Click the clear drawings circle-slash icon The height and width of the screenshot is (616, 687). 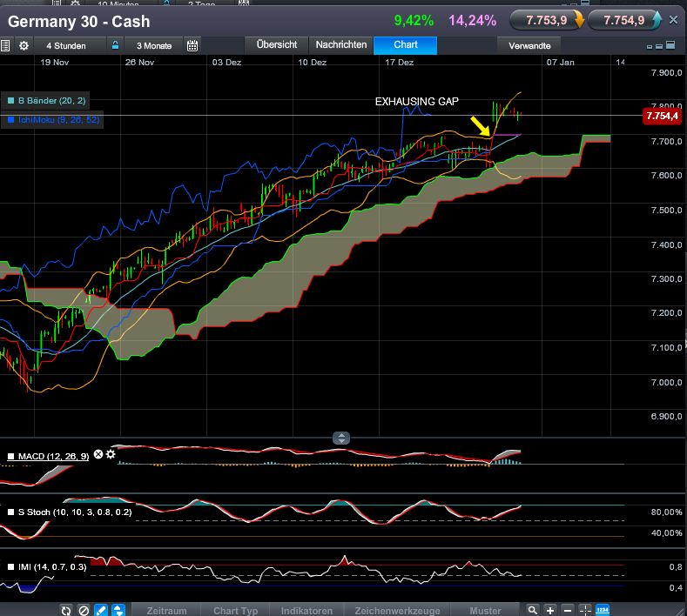coord(84,610)
